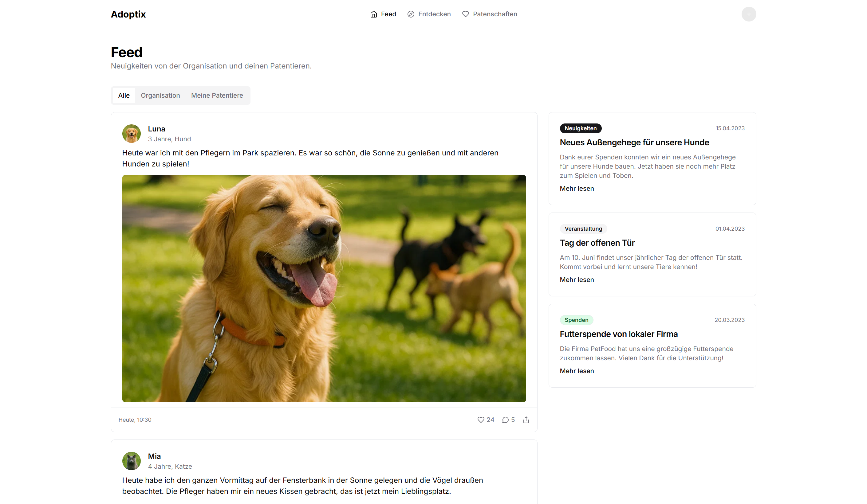
Task: Click the user profile circle top right
Action: [749, 14]
